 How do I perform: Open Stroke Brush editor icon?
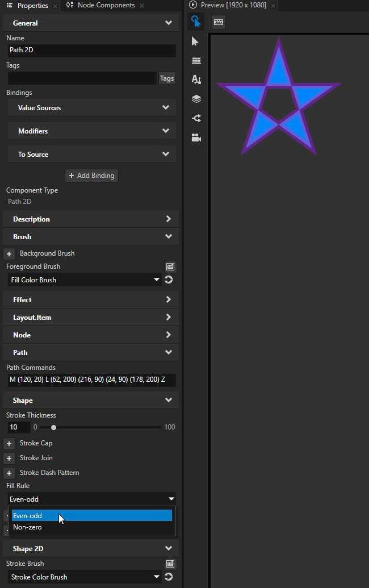(x=170, y=564)
